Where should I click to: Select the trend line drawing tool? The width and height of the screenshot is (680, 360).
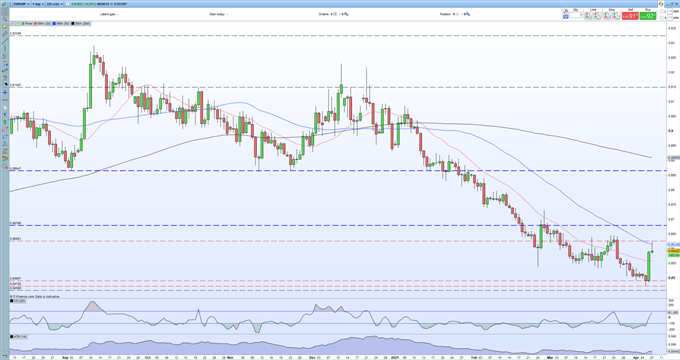coord(5,41)
